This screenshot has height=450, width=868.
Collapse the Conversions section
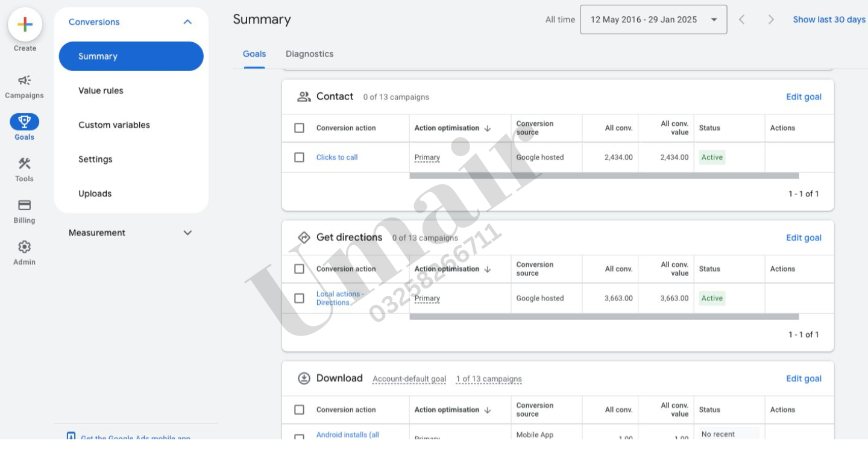187,22
